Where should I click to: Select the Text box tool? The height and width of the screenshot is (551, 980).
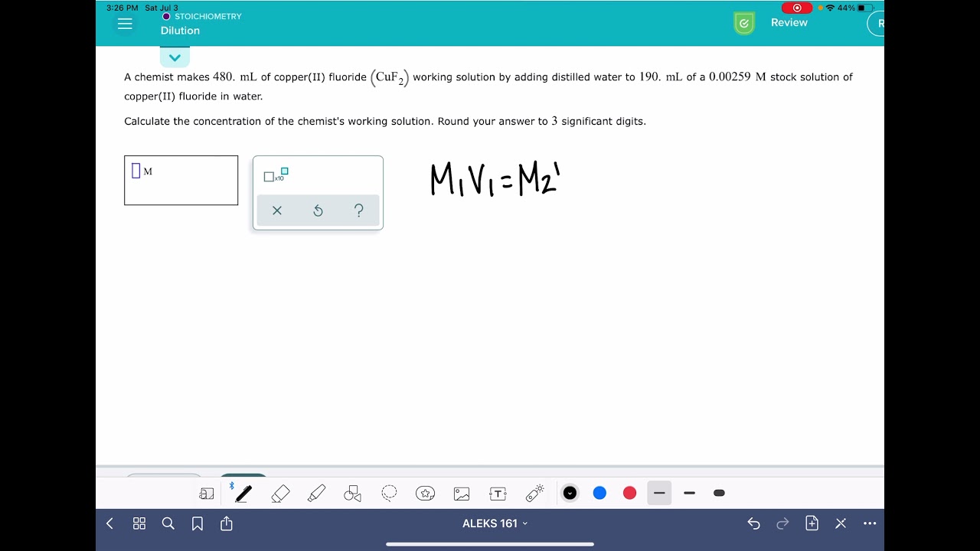coord(498,494)
